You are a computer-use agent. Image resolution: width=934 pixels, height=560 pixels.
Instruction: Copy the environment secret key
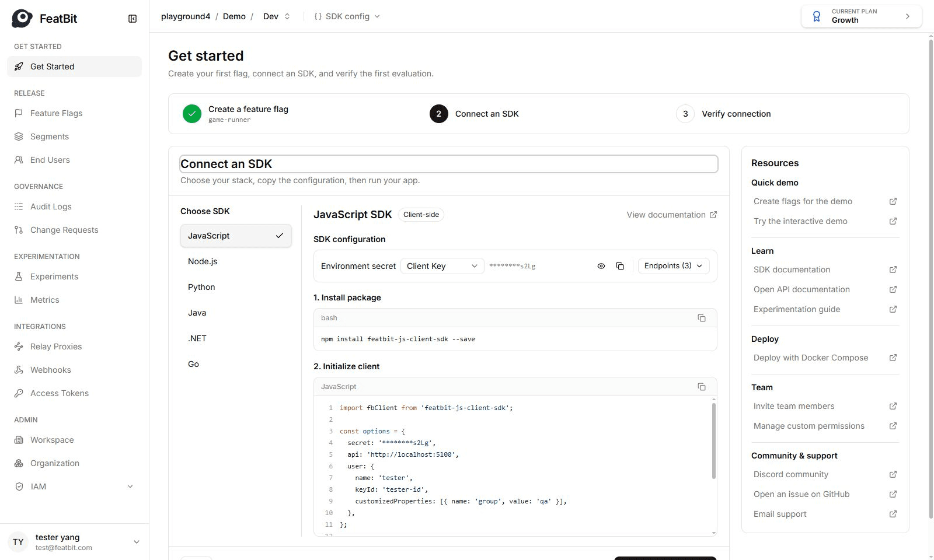point(620,266)
